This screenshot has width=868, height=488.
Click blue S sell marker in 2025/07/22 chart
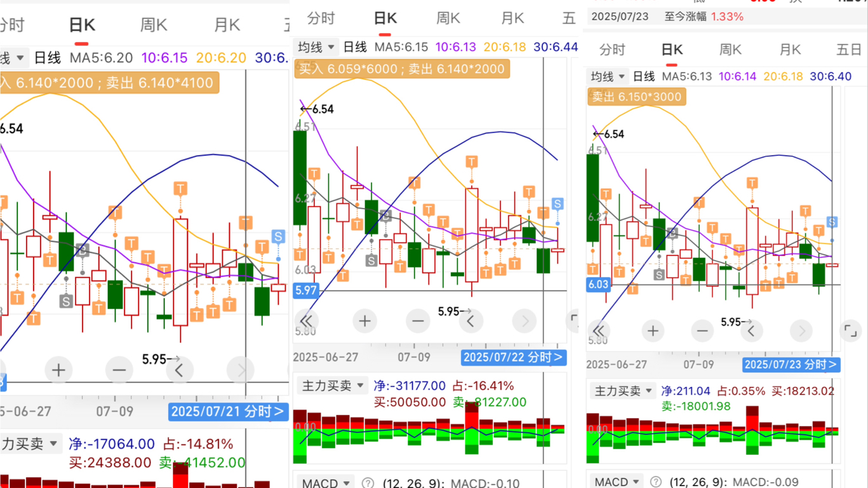pos(558,203)
